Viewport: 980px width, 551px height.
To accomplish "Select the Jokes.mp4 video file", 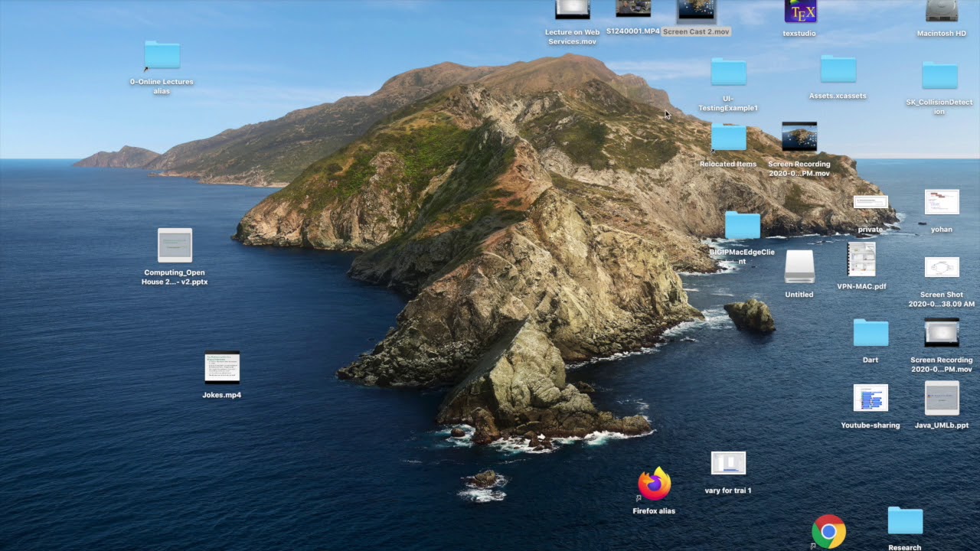I will pos(222,367).
